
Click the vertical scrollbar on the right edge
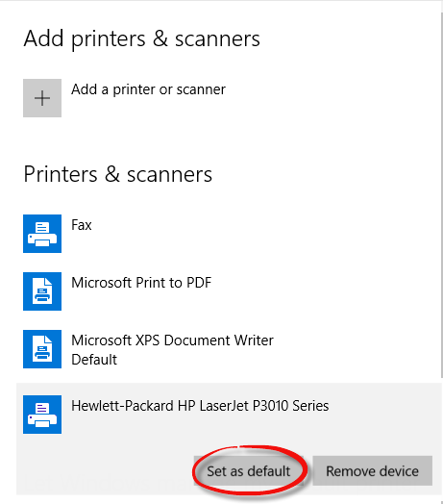[442, 193]
